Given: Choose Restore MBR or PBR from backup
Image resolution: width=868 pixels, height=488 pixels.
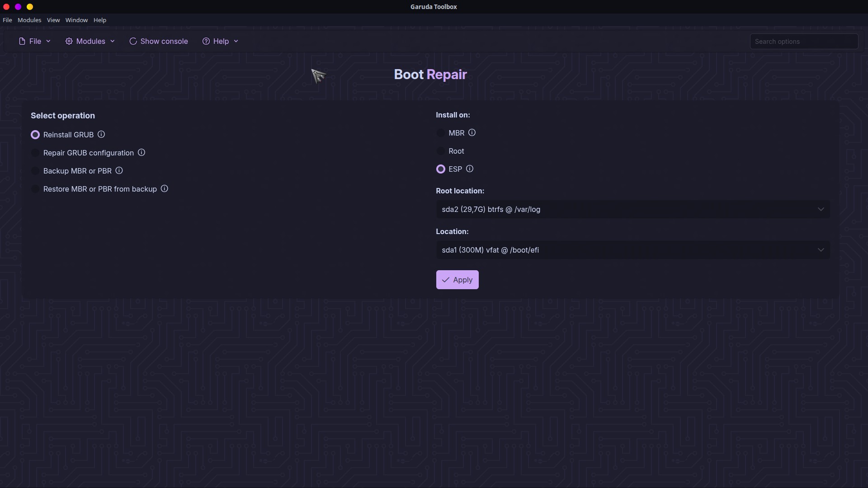Looking at the screenshot, I should click(35, 189).
